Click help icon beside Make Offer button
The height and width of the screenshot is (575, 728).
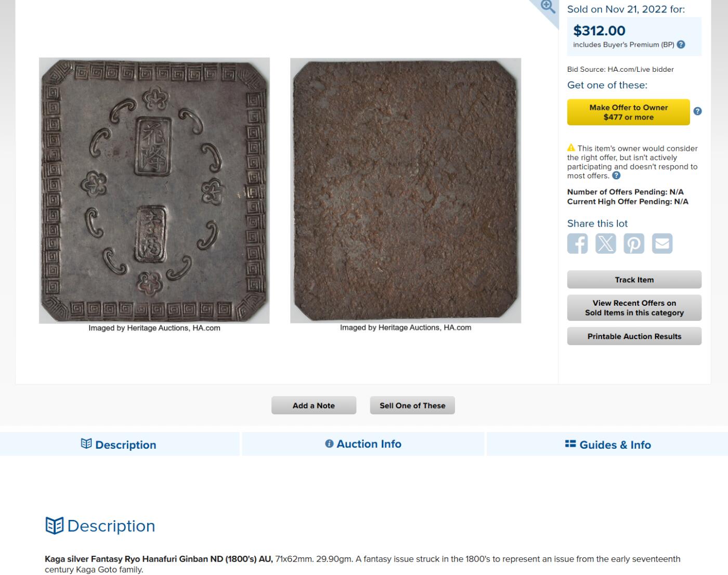pos(697,111)
